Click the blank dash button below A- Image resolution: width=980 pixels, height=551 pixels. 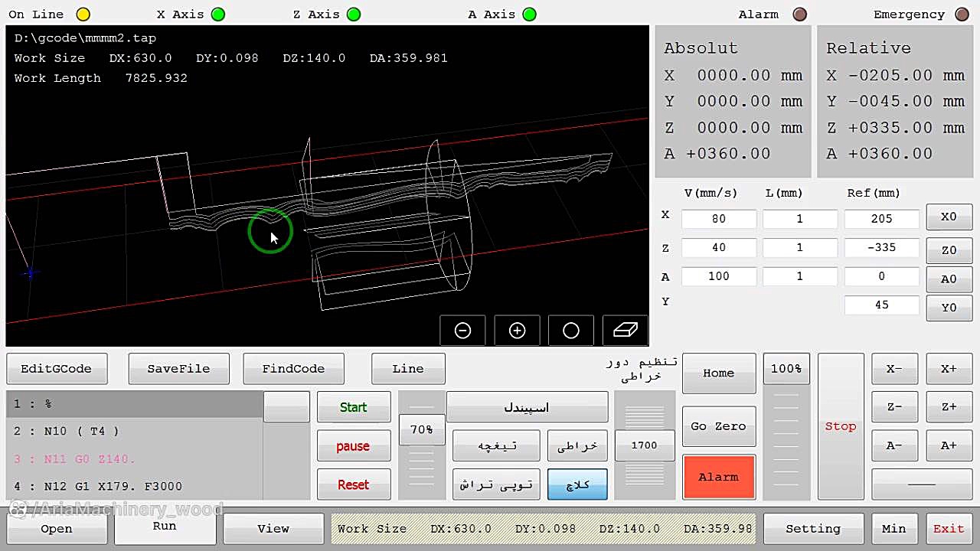coord(922,484)
